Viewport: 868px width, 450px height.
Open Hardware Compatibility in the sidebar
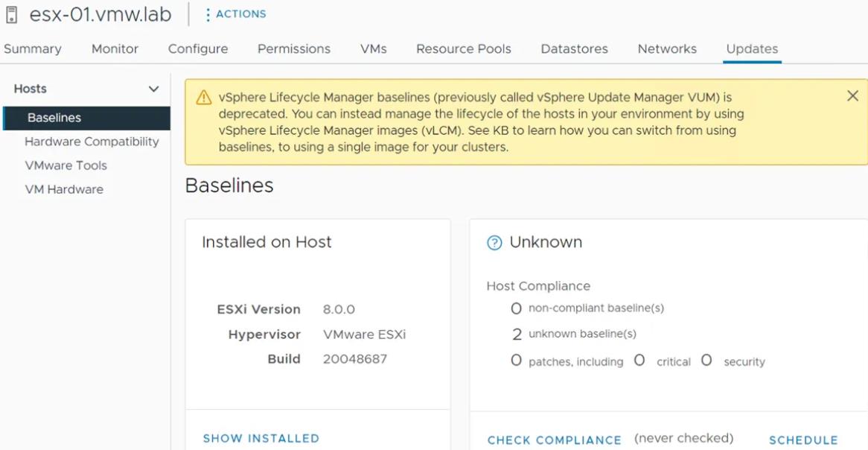coord(92,142)
